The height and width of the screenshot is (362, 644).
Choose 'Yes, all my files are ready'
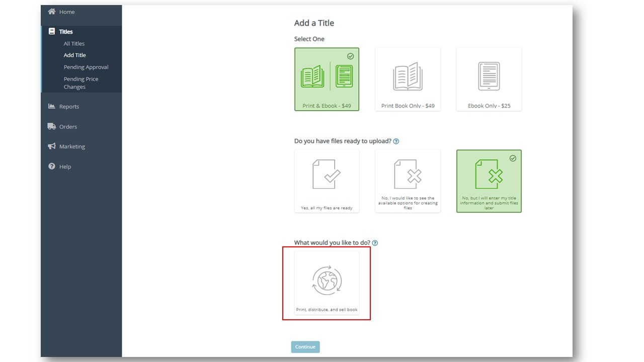327,181
